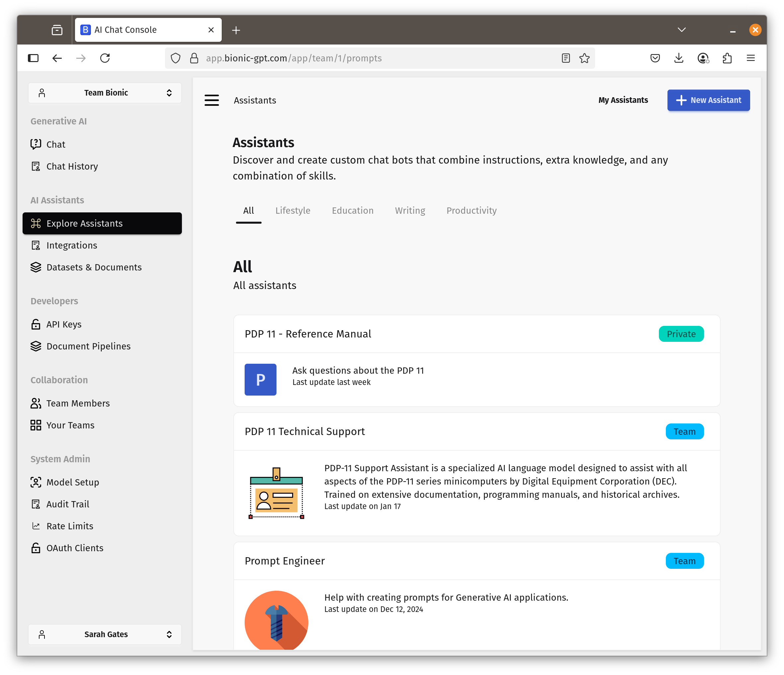
Task: Click the Audit Trail icon
Action: pyautogui.click(x=36, y=504)
